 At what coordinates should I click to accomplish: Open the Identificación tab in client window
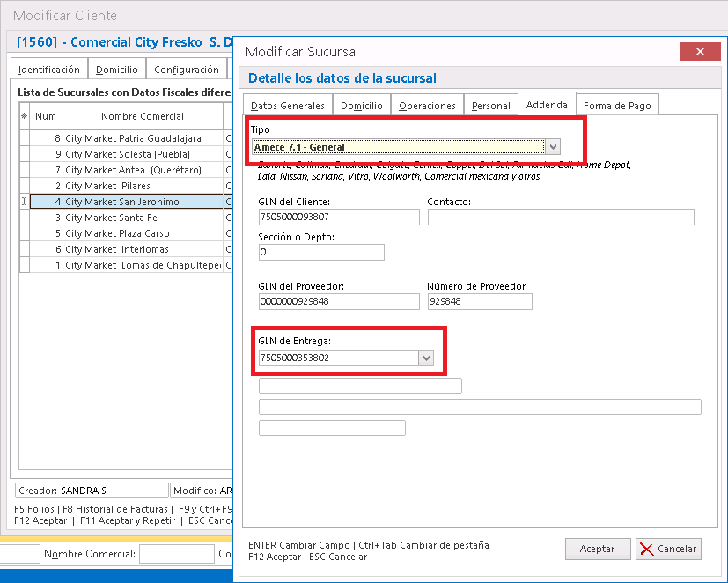[49, 70]
